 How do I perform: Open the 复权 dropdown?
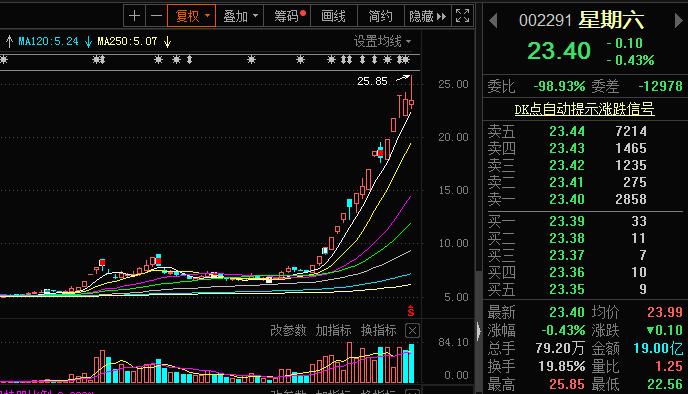192,16
